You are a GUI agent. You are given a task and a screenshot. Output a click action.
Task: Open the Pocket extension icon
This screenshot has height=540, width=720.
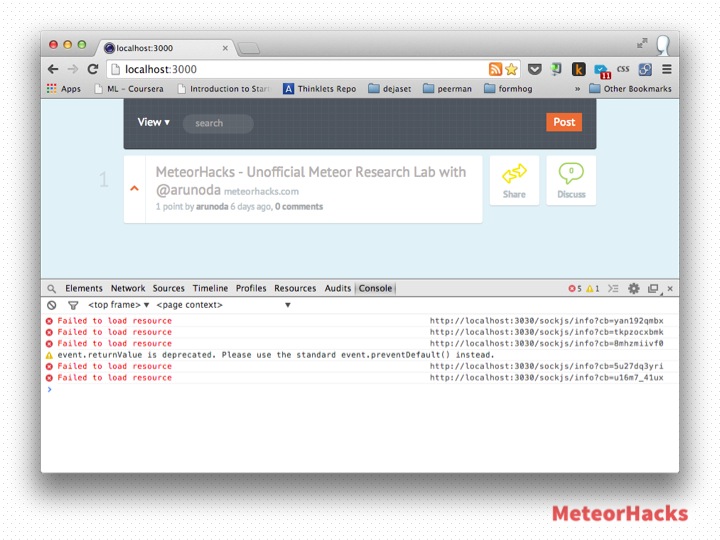(x=534, y=69)
